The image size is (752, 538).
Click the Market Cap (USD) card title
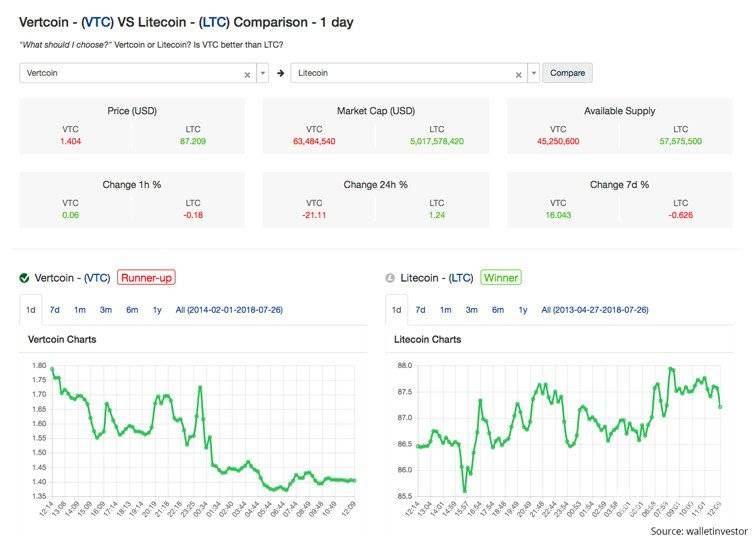pos(376,111)
